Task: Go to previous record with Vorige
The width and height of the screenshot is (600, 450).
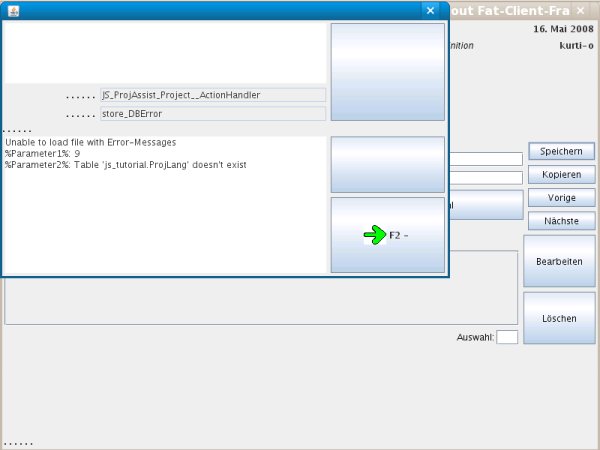Action: tap(561, 197)
